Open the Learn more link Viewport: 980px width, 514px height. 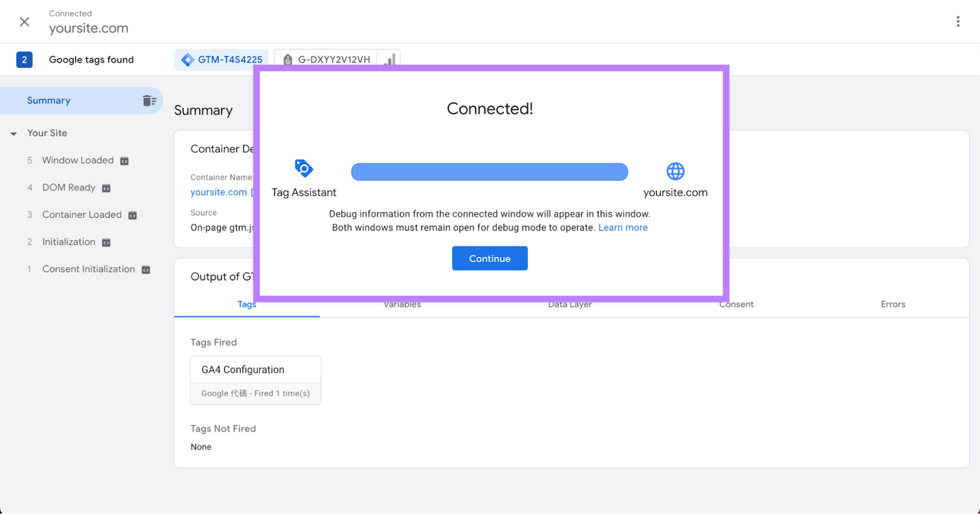pyautogui.click(x=622, y=228)
